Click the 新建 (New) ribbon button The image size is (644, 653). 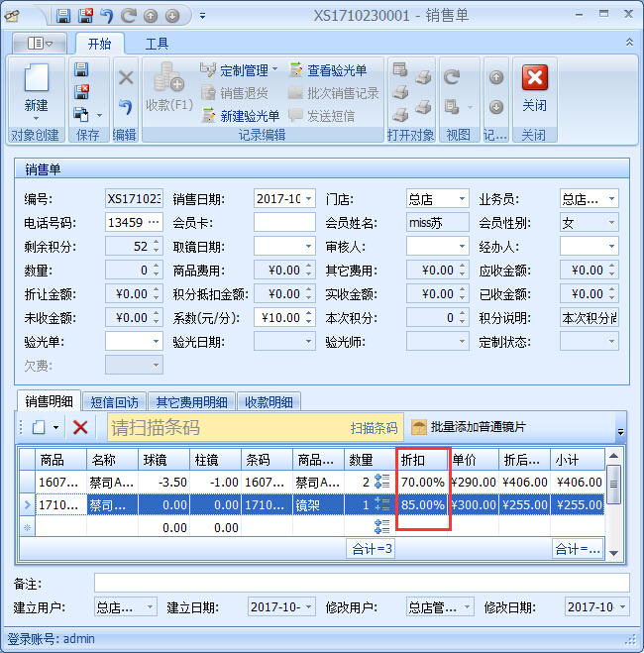pyautogui.click(x=36, y=88)
